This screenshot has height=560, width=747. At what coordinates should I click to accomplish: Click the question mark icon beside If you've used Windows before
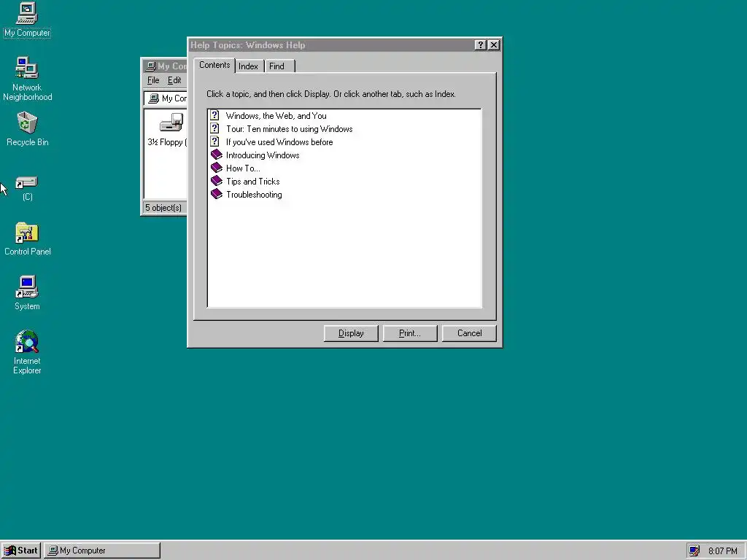[215, 141]
